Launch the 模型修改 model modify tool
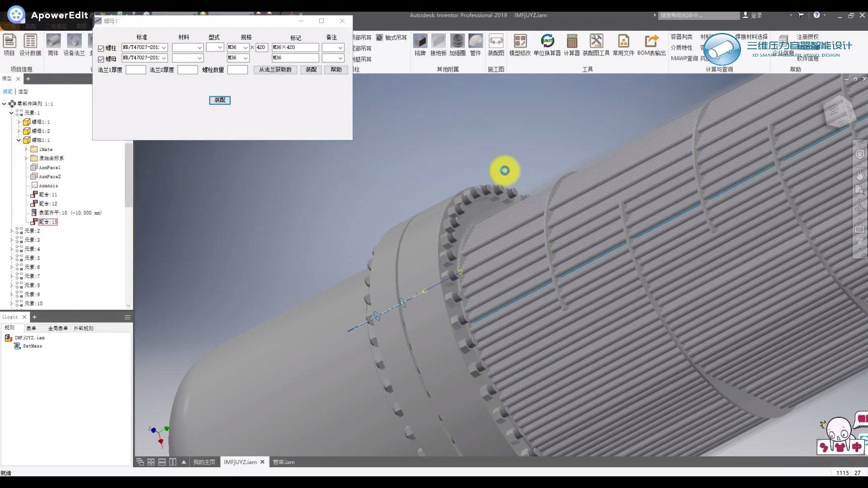This screenshot has width=868, height=488. (x=520, y=45)
